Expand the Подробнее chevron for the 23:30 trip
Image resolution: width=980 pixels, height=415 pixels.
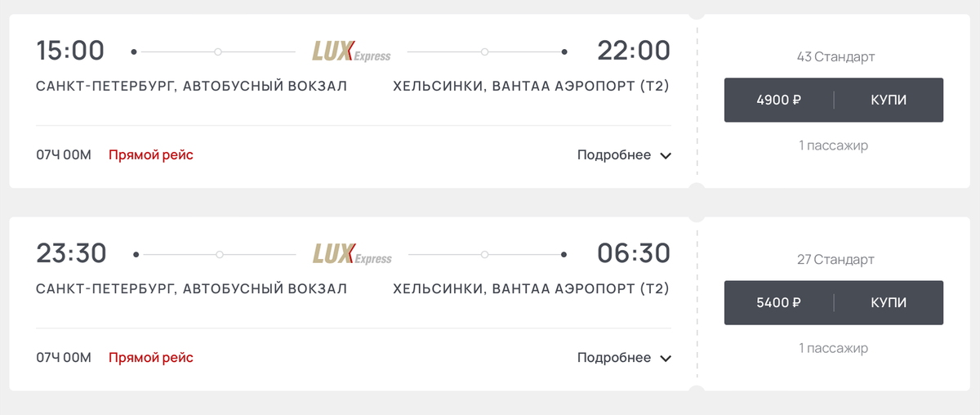(666, 359)
